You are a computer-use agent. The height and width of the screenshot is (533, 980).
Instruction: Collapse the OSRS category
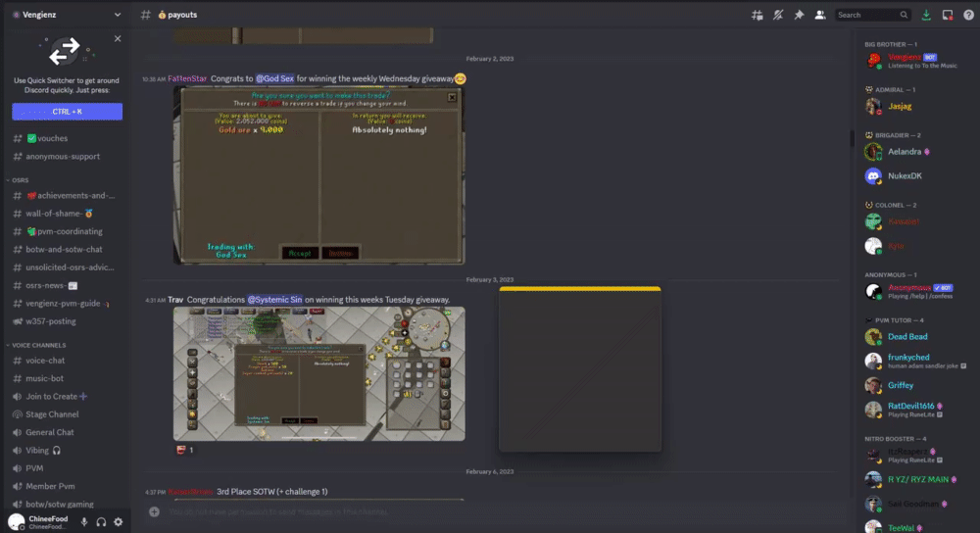18,180
